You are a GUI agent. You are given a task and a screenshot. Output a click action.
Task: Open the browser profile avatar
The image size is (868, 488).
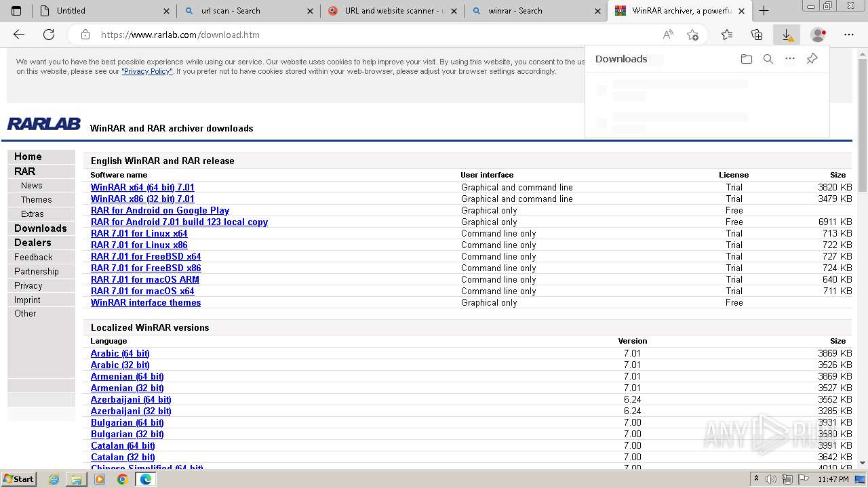[818, 35]
